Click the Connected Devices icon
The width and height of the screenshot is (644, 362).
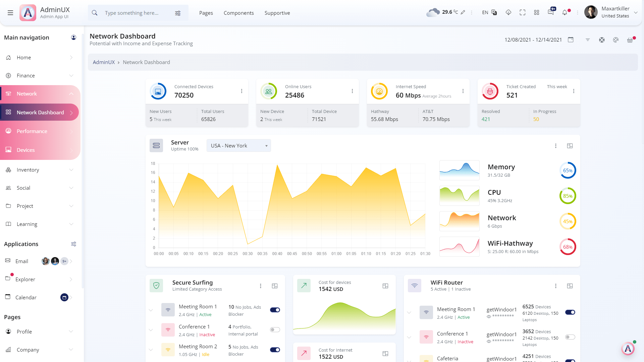[x=158, y=91]
